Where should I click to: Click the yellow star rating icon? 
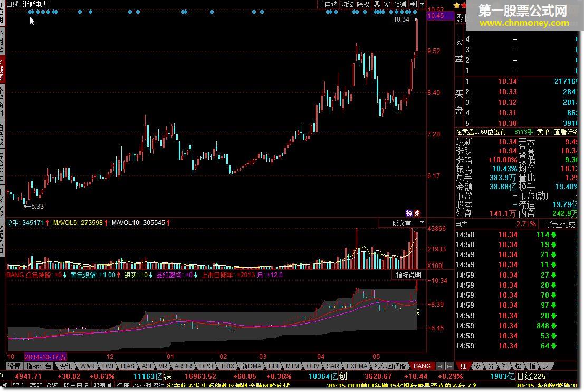coord(457,5)
